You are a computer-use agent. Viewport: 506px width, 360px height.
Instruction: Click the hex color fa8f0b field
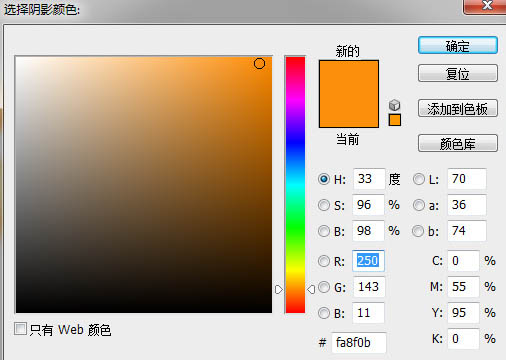[x=359, y=342]
